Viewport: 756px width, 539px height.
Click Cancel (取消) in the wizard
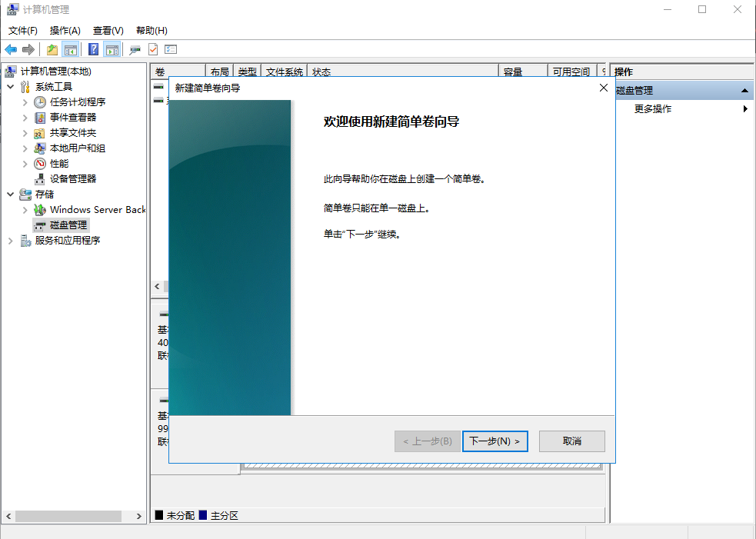(572, 441)
